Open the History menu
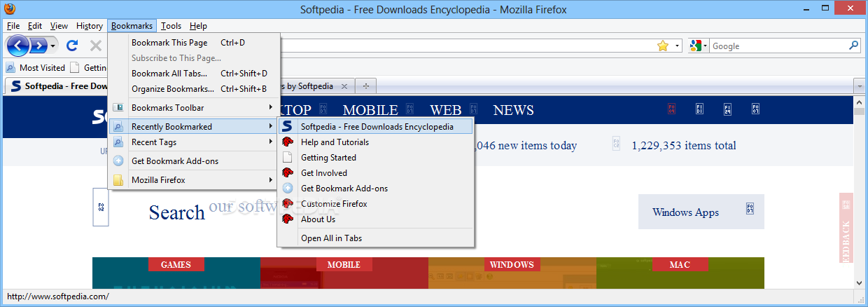The width and height of the screenshot is (868, 307). click(x=90, y=26)
